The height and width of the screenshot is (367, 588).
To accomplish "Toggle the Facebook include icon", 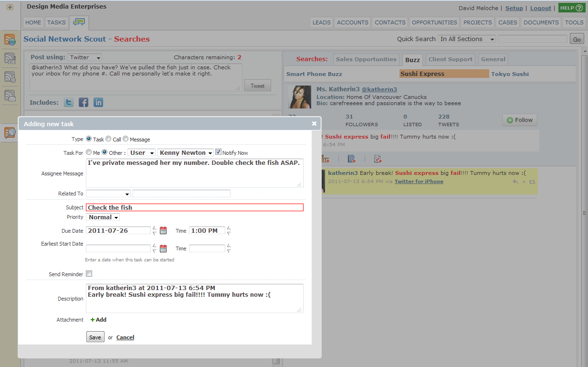I will pyautogui.click(x=84, y=102).
